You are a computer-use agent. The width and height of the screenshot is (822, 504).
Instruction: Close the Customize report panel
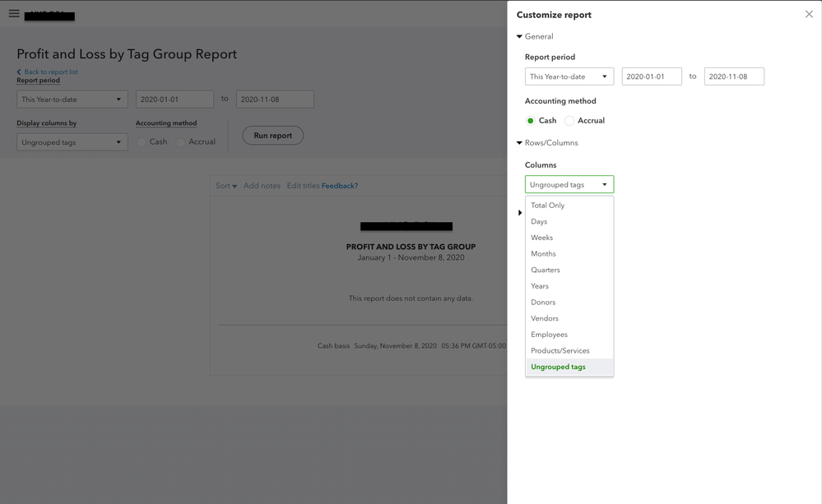tap(809, 14)
